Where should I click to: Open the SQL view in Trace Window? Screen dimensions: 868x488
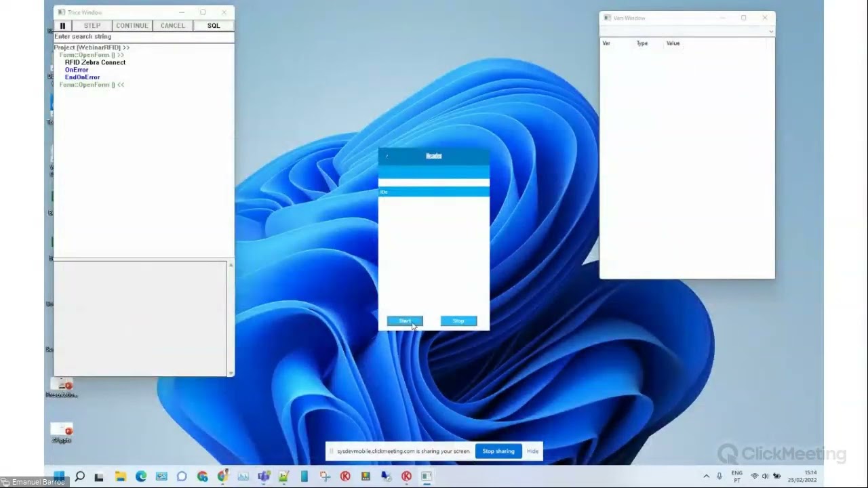214,26
